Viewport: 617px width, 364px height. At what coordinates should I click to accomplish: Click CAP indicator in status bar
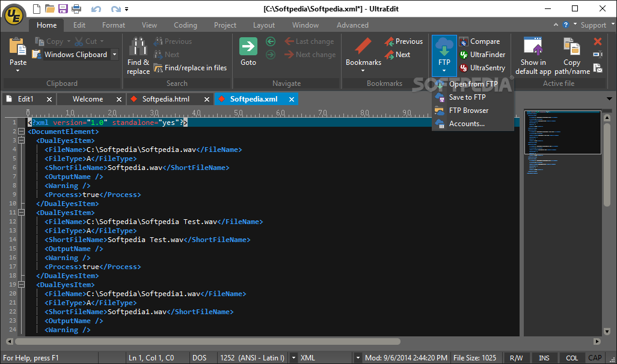tap(595, 358)
